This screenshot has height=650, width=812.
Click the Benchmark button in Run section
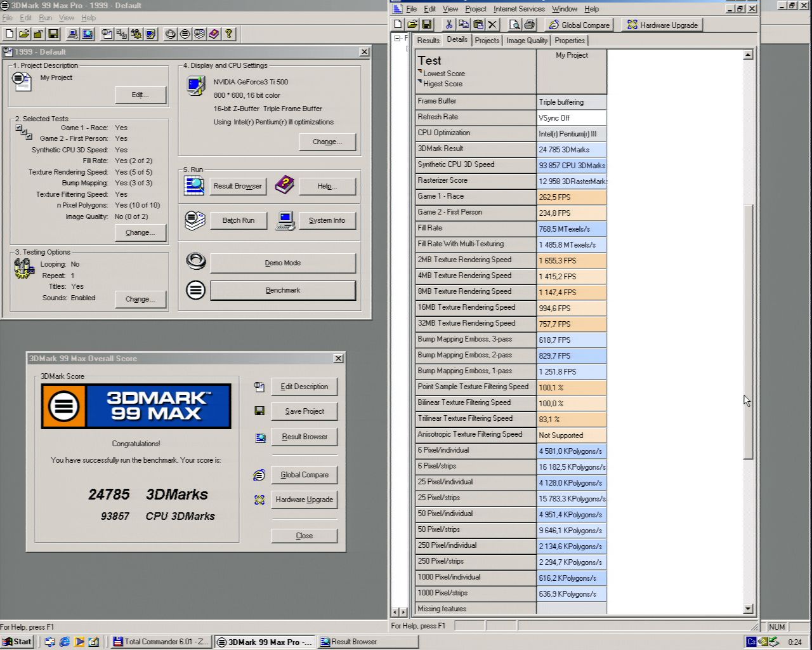point(283,290)
